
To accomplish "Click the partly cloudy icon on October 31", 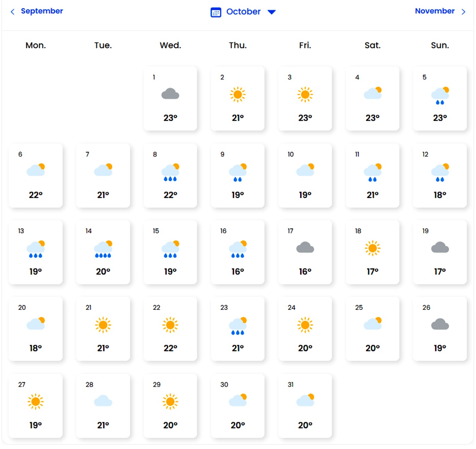I will pyautogui.click(x=305, y=400).
